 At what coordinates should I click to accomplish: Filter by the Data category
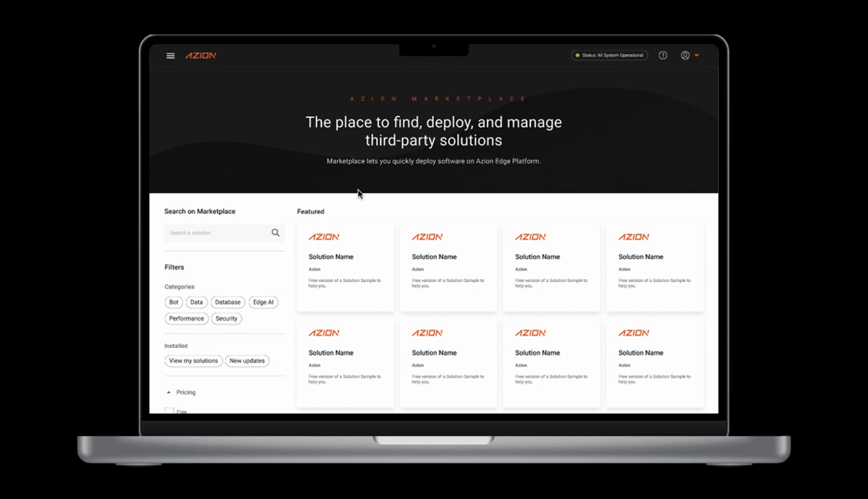tap(197, 302)
